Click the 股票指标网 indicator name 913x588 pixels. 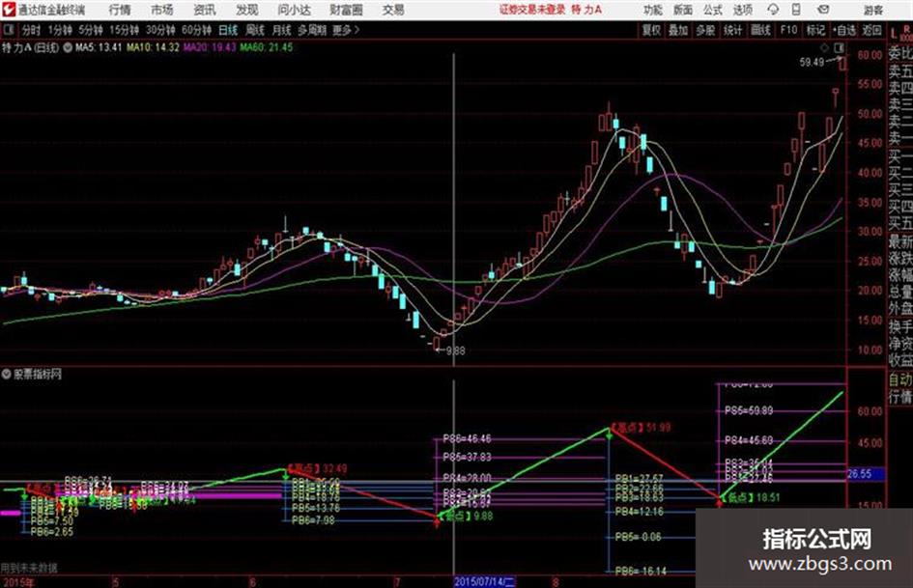(38, 375)
